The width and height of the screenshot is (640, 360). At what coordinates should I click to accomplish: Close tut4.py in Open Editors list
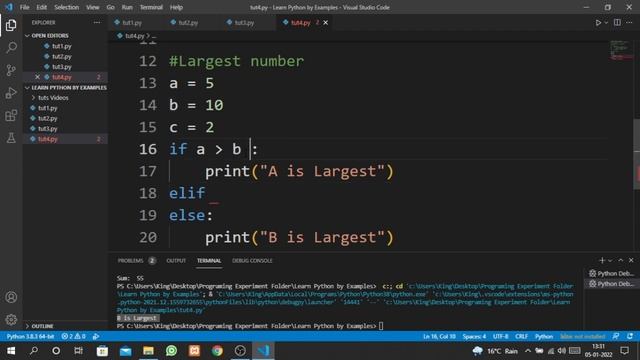pos(37,77)
